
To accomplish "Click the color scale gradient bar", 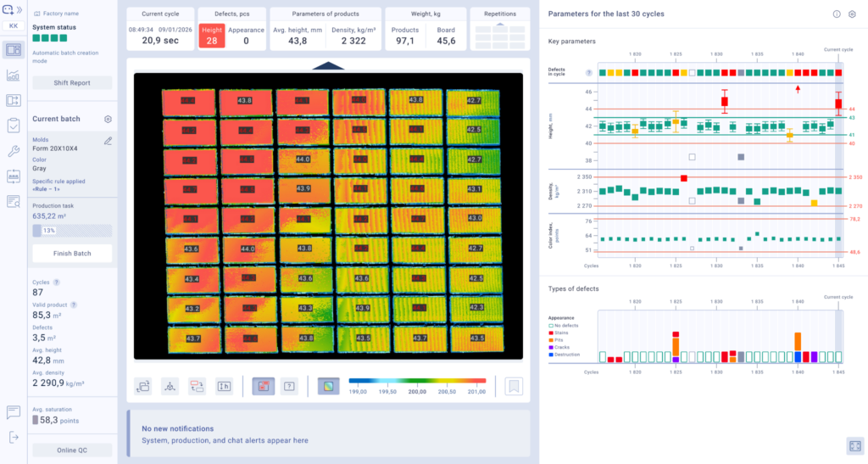I will click(417, 381).
